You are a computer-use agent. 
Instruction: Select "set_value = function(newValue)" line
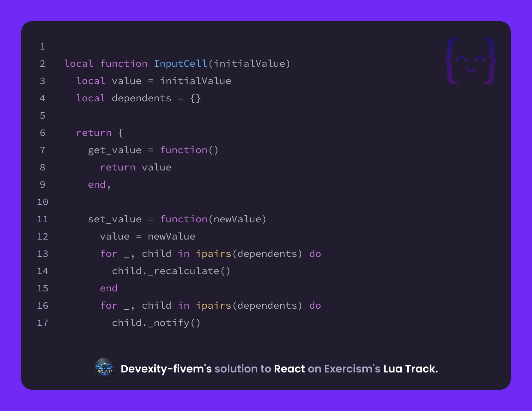pyautogui.click(x=177, y=219)
